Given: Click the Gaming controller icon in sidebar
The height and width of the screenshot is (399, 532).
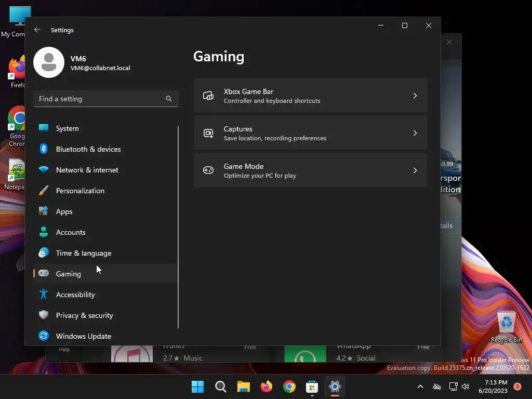Looking at the screenshot, I should click(x=44, y=273).
